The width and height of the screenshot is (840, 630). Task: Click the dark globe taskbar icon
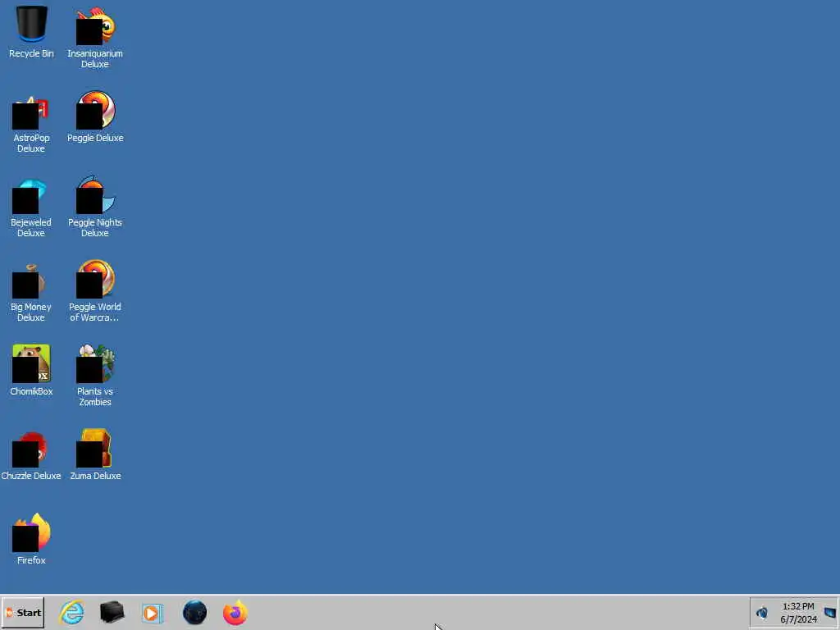tap(194, 612)
